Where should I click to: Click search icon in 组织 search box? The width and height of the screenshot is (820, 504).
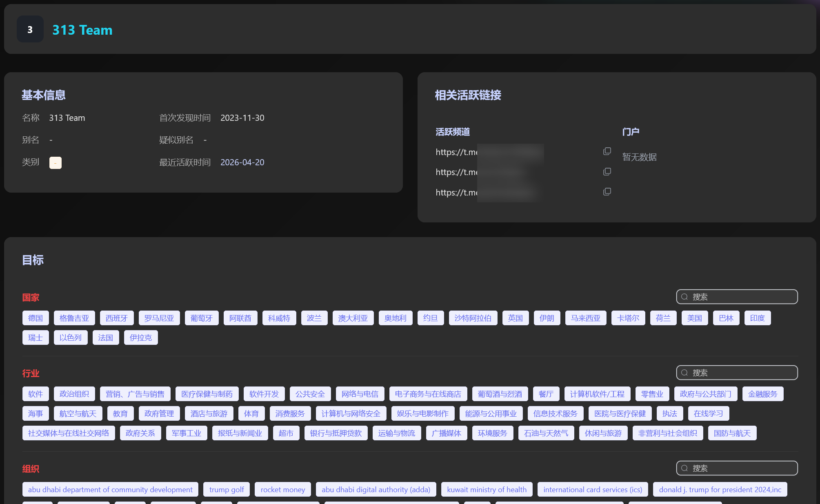coord(684,468)
